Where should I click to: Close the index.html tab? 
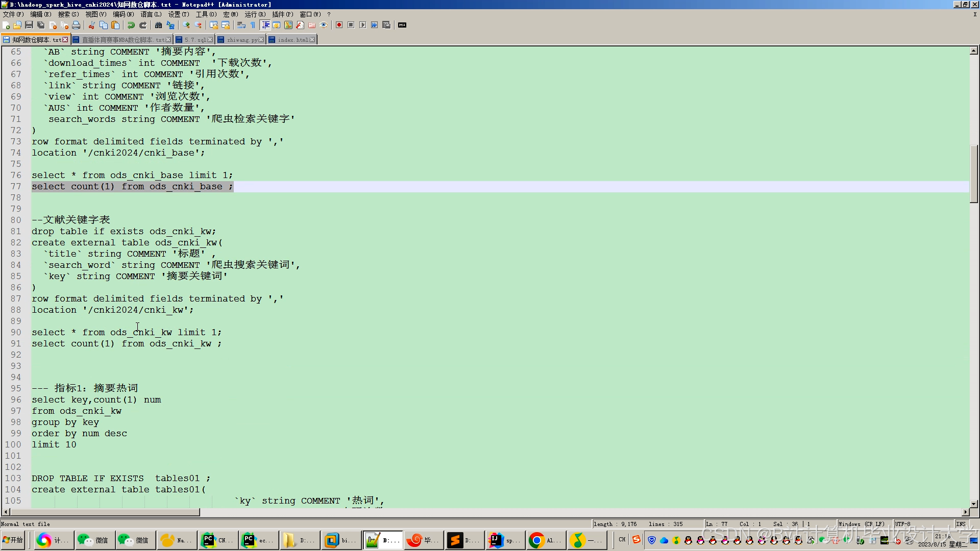coord(312,40)
